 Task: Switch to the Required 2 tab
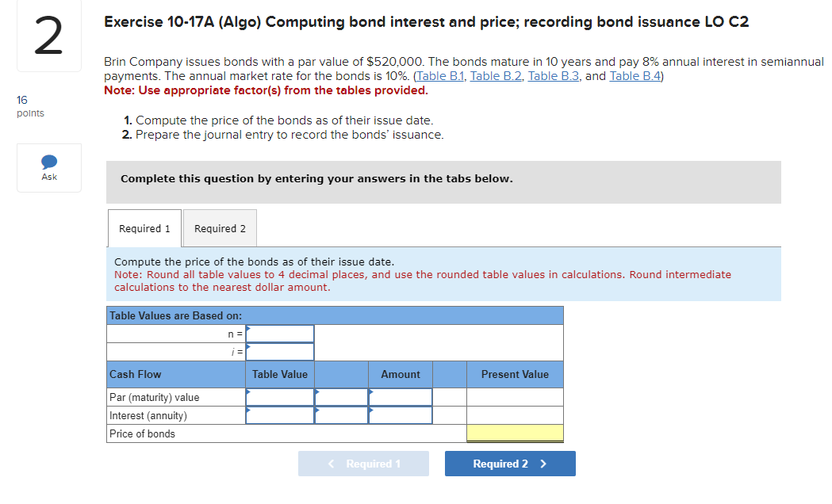pyautogui.click(x=220, y=227)
